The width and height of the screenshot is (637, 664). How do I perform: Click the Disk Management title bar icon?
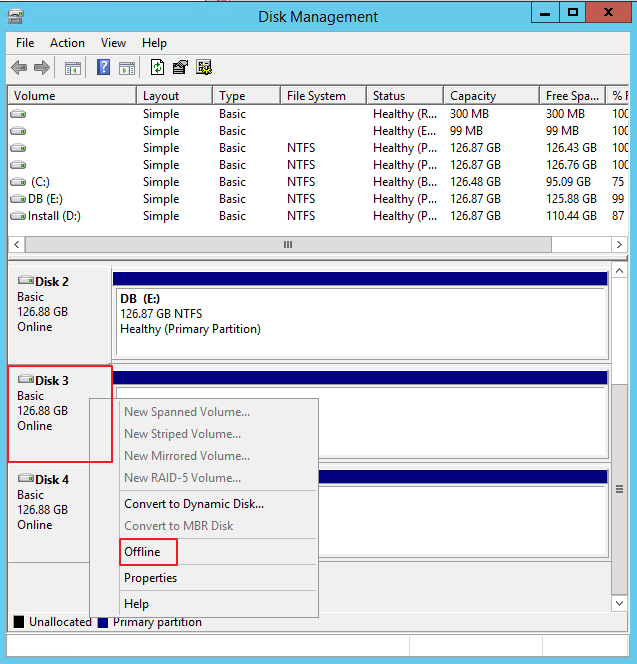(x=16, y=17)
